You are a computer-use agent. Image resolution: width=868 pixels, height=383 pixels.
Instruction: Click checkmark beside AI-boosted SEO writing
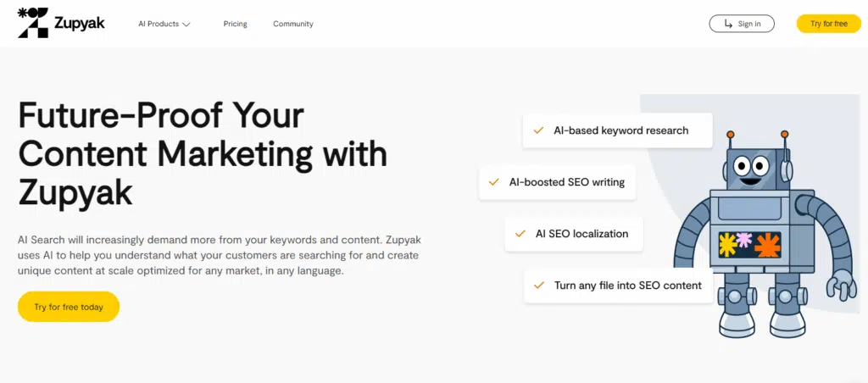pyautogui.click(x=494, y=181)
